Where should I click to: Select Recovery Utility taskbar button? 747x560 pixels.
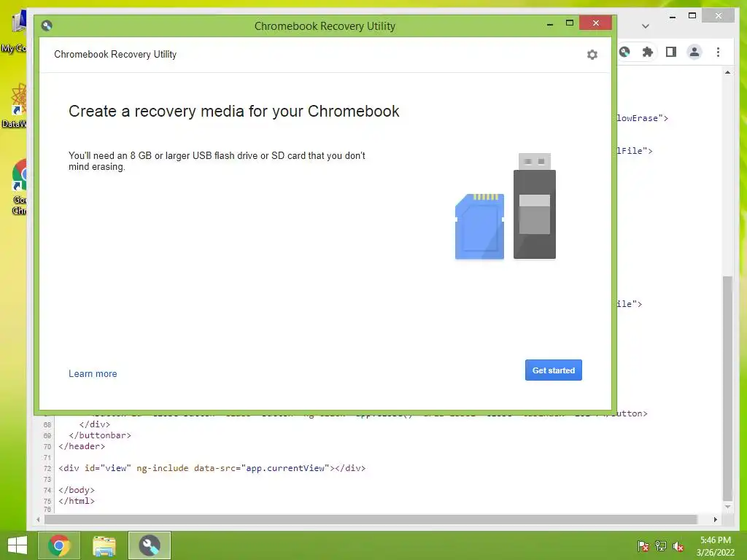click(x=149, y=545)
